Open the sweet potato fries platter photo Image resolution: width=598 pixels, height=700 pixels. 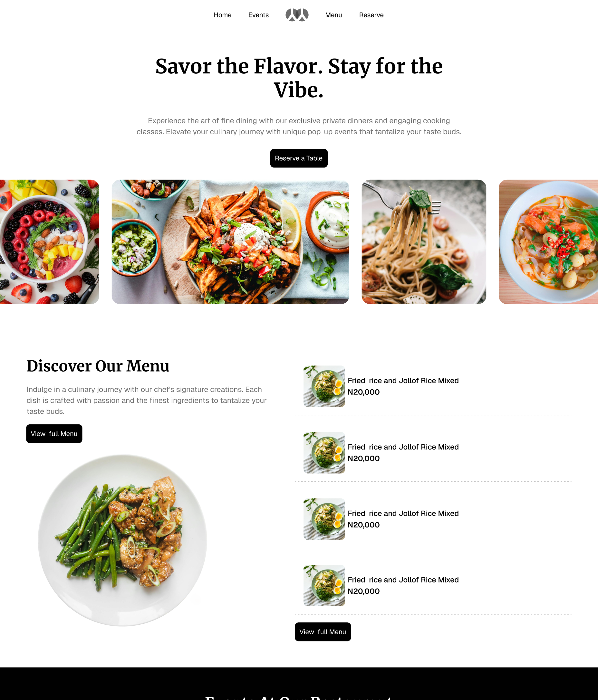pyautogui.click(x=230, y=242)
